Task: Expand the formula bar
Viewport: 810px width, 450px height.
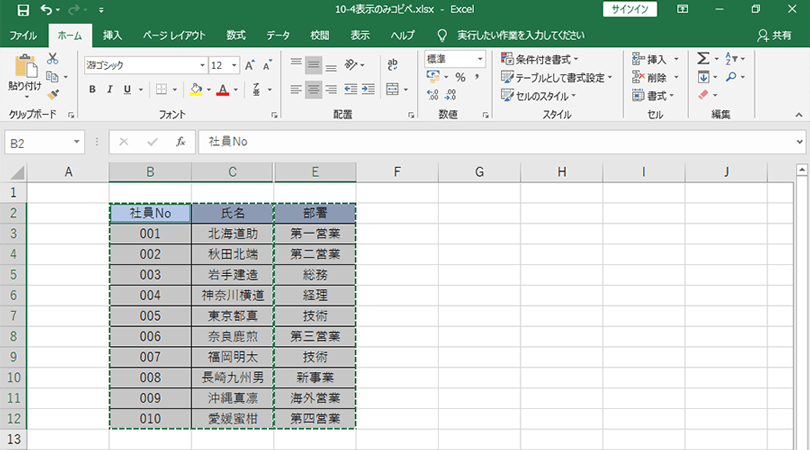Action: tap(800, 142)
